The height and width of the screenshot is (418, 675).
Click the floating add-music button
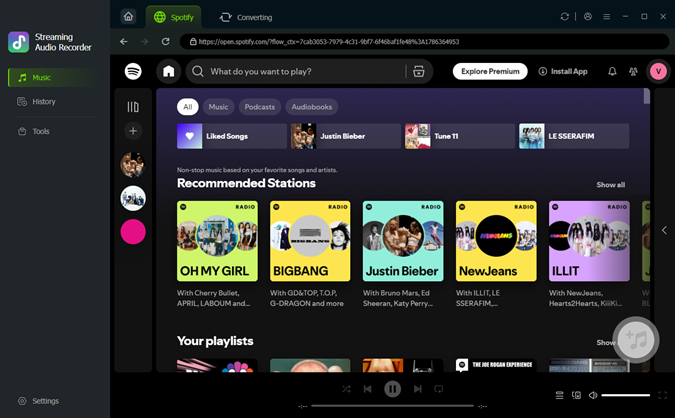coord(636,340)
